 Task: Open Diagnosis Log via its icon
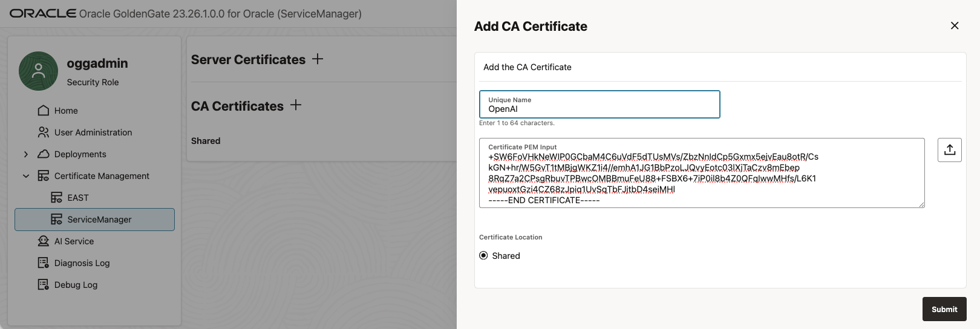[x=43, y=263]
